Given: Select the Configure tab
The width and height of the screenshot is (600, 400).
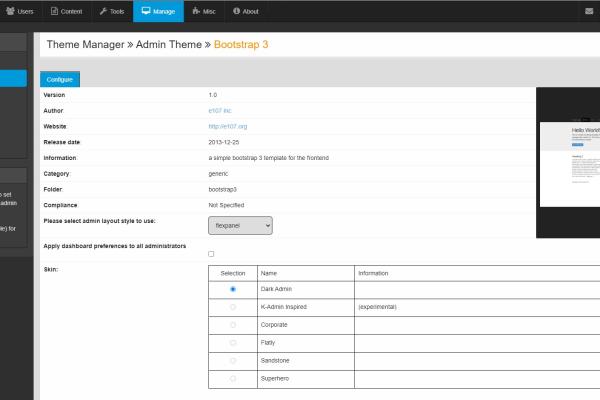Looking at the screenshot, I should [60, 79].
